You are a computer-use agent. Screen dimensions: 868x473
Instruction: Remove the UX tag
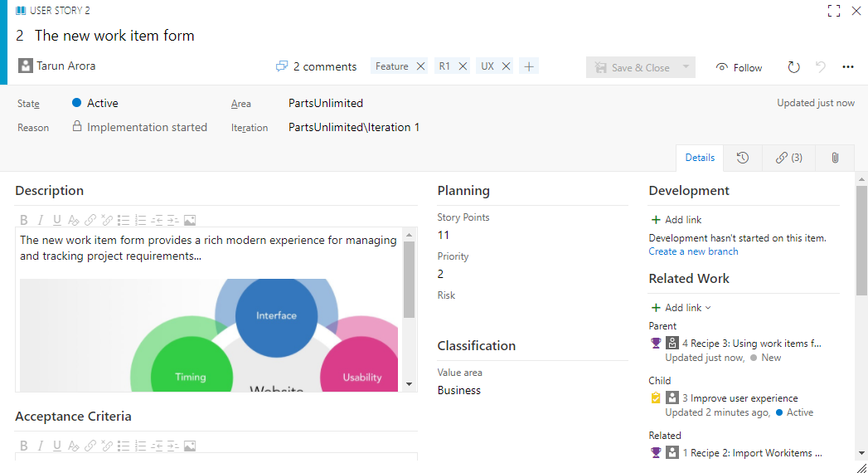(x=506, y=66)
